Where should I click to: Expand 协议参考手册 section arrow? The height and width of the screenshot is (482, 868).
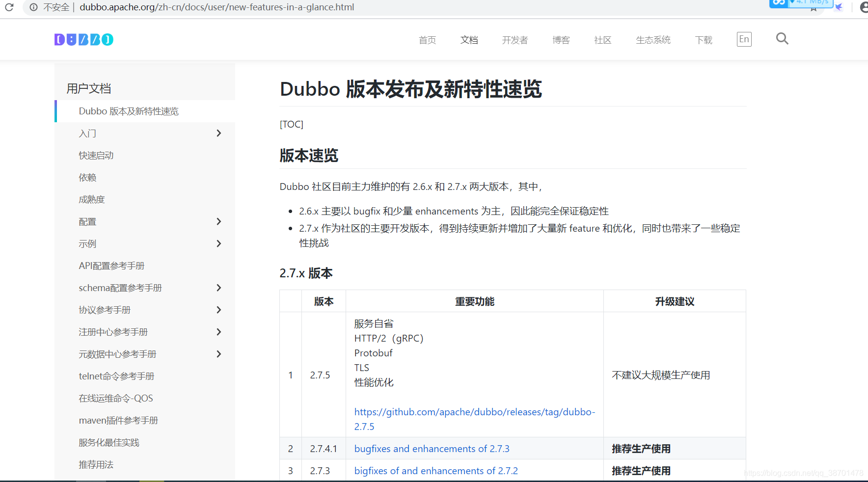tap(219, 310)
